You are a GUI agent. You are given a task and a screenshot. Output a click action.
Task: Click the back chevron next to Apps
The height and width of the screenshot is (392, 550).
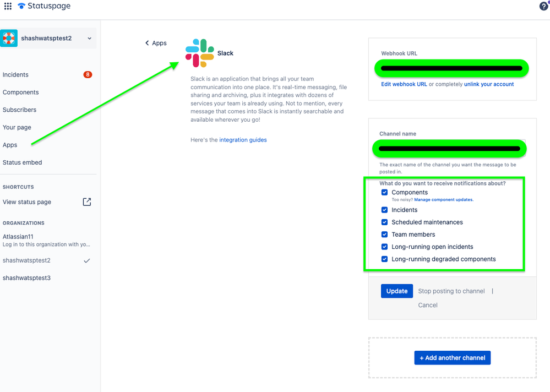147,43
